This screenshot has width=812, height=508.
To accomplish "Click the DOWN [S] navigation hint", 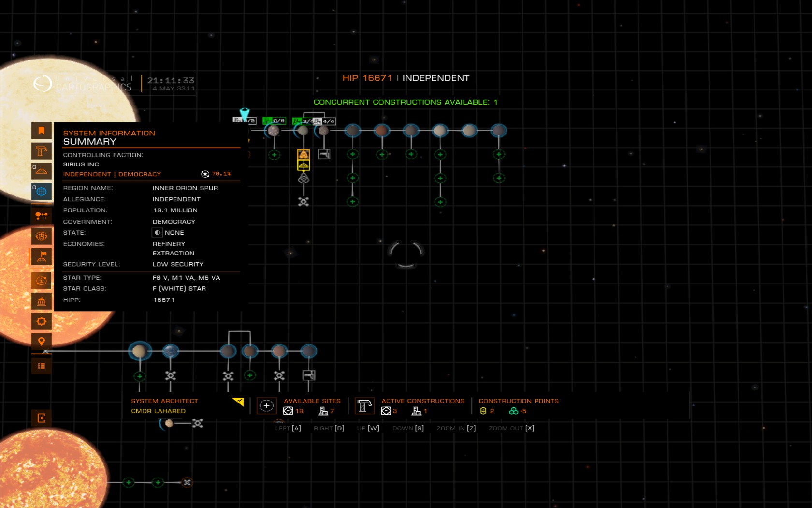I will point(408,428).
